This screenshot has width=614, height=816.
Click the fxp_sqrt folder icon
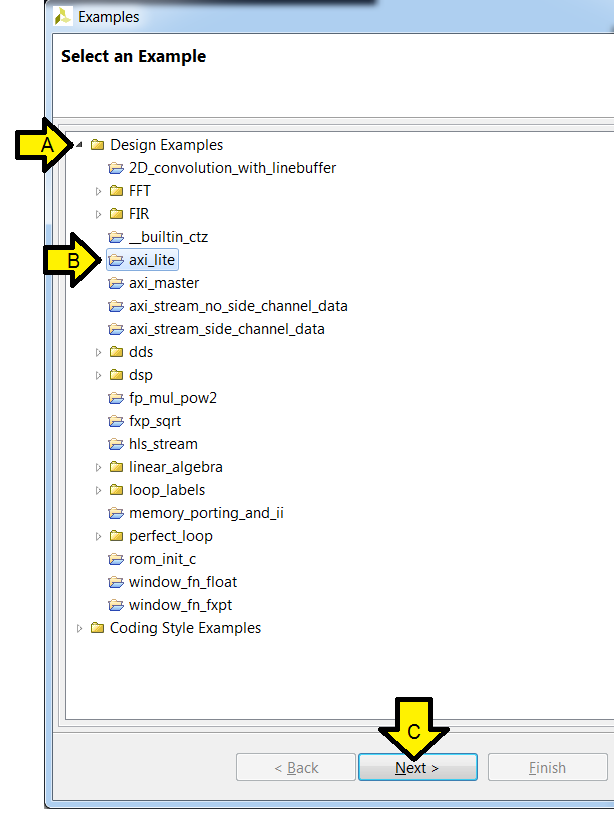[x=116, y=421]
